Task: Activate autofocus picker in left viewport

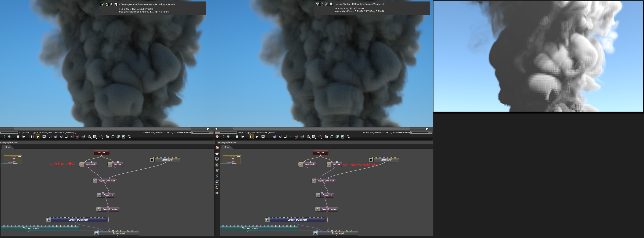Action: [x=50, y=137]
